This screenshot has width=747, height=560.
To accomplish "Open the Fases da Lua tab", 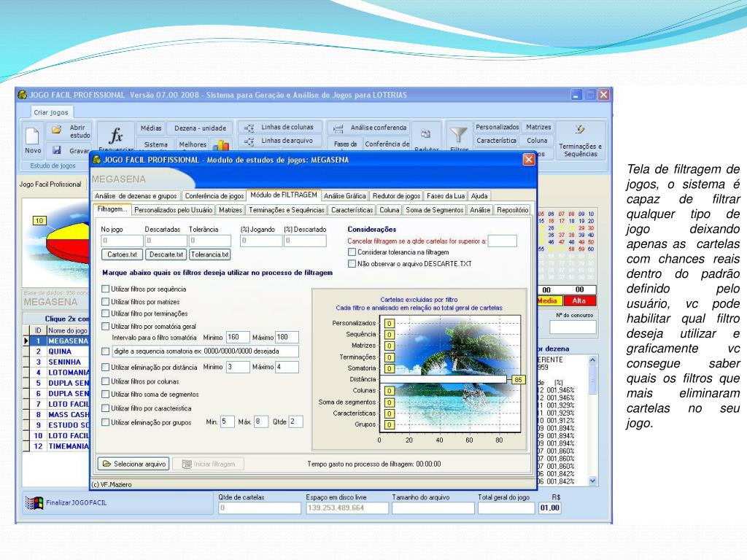I will click(x=446, y=195).
